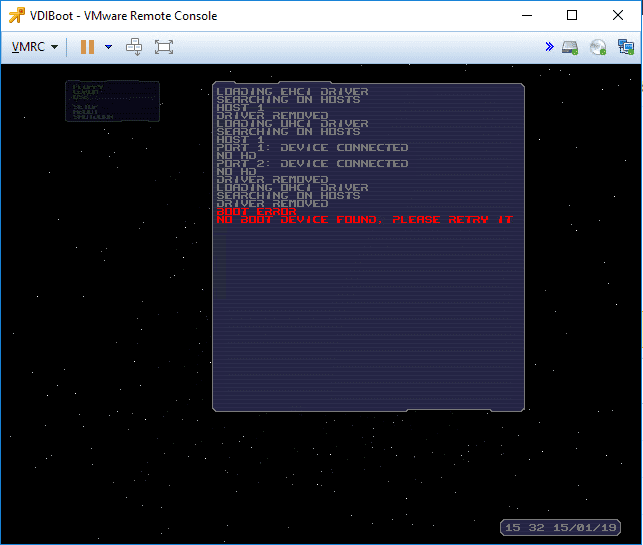Screen dimensions: 643x545
Task: Click "PORT 1: DEVICE CONNECTED" line
Action: pyautogui.click(x=312, y=148)
